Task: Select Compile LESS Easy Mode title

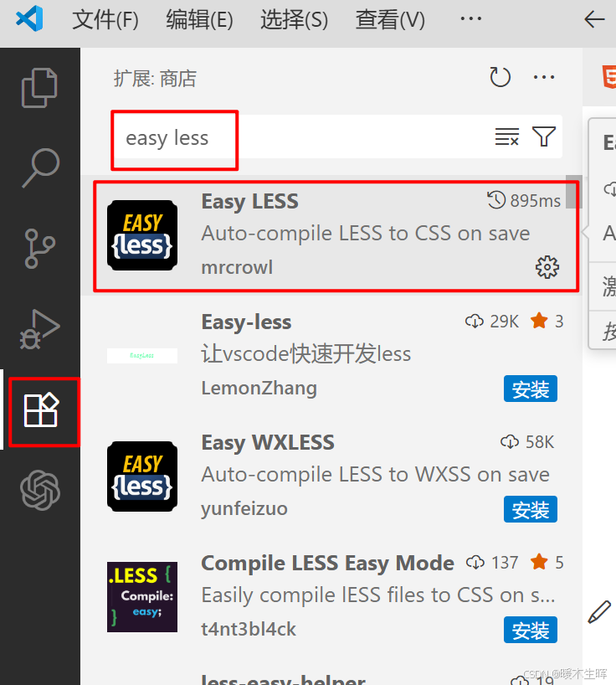Action: [327, 564]
